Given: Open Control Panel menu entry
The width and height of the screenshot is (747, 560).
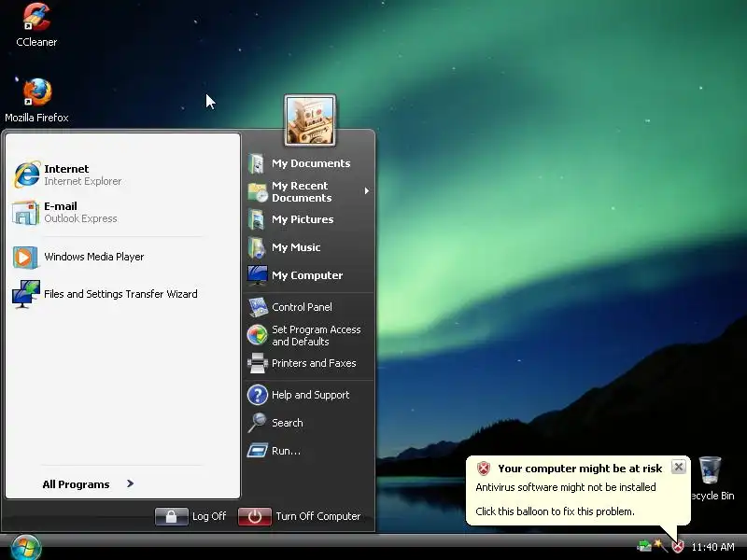Looking at the screenshot, I should (309, 307).
